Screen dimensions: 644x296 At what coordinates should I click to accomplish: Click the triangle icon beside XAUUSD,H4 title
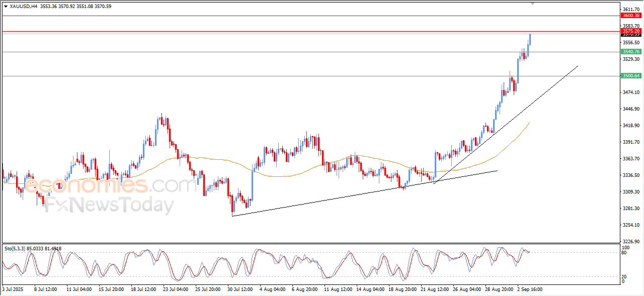click(6, 7)
